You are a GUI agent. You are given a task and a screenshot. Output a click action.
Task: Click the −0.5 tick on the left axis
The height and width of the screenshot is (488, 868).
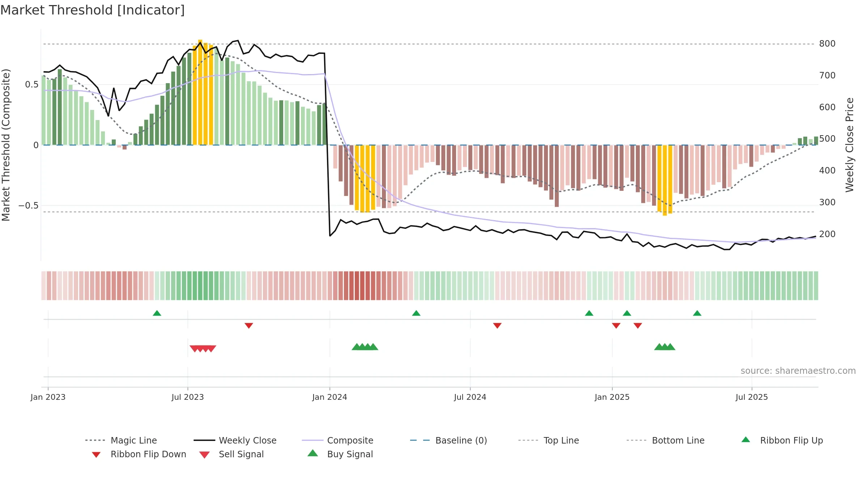point(29,206)
